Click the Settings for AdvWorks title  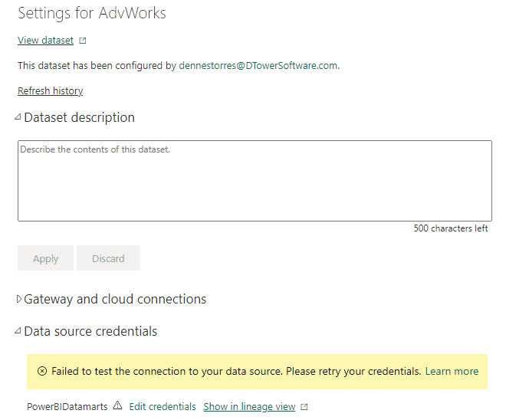point(92,13)
